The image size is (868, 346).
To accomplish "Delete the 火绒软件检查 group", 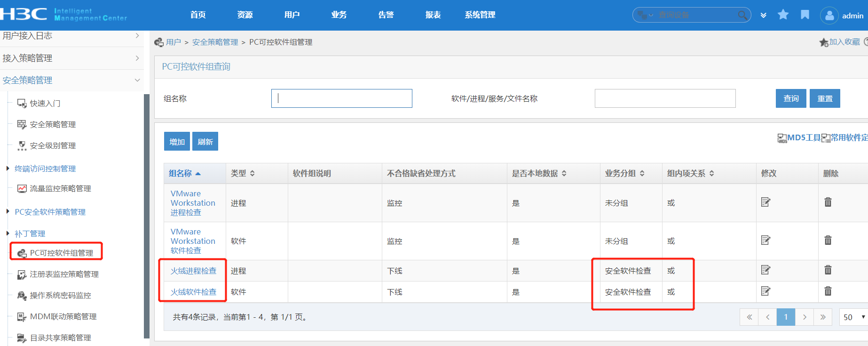I will (x=828, y=291).
